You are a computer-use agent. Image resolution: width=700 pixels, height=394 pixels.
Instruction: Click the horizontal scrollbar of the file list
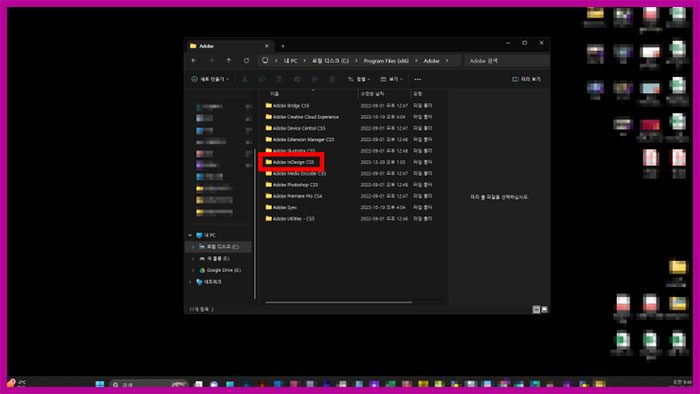(x=338, y=303)
